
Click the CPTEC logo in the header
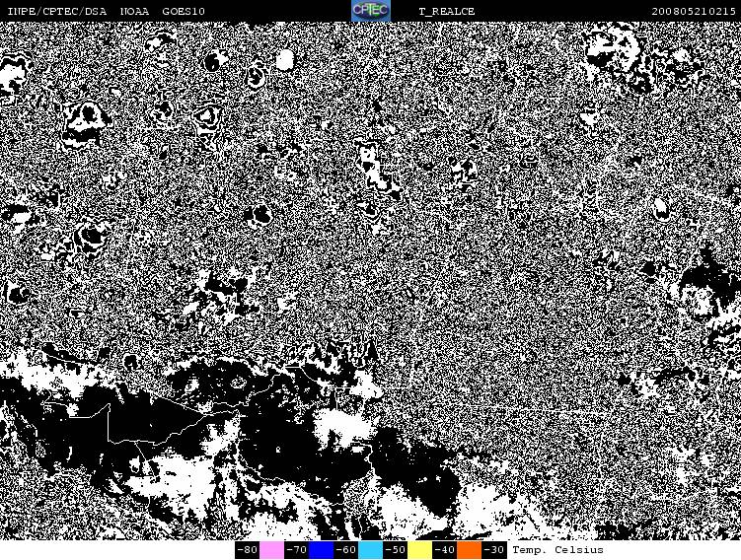[371, 11]
